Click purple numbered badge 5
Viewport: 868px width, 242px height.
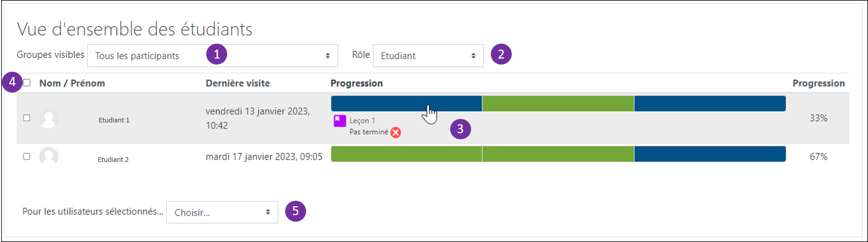[x=295, y=211]
